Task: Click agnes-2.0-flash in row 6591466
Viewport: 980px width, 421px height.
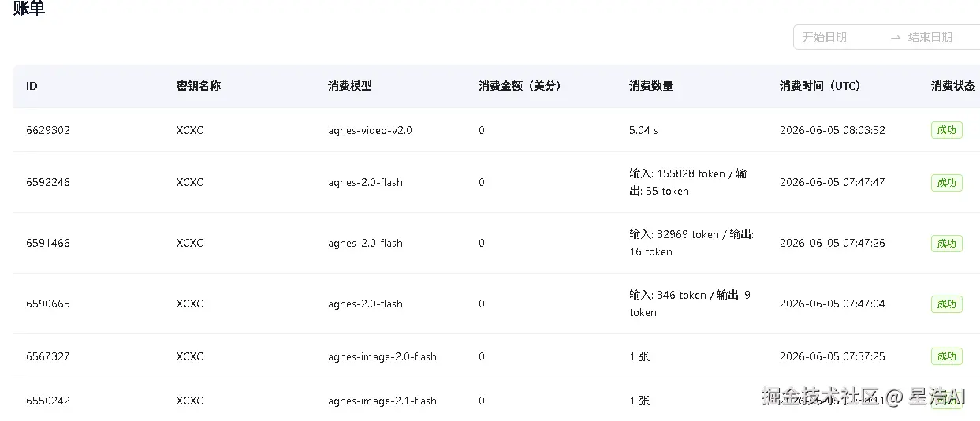Action: point(365,243)
